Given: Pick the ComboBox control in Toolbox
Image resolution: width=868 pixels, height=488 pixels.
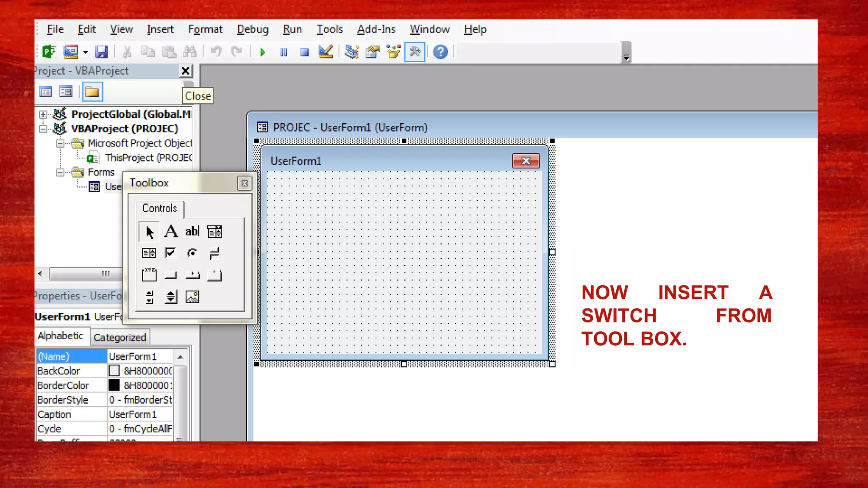Looking at the screenshot, I should coord(214,231).
